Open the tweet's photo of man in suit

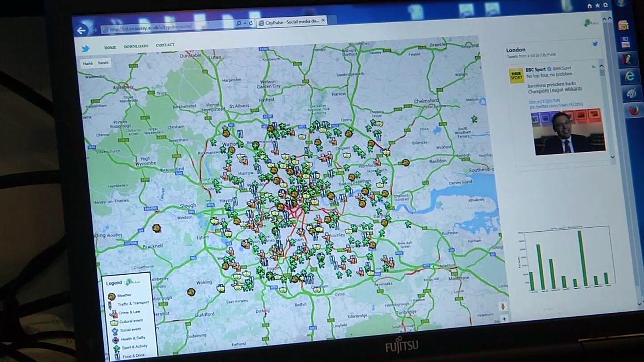(569, 132)
